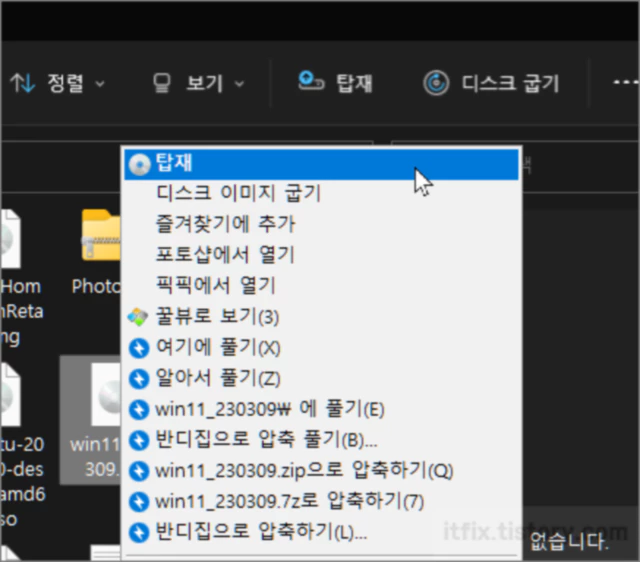Click the sort arrows icon beside 정렬
This screenshot has height=562, width=640.
pyautogui.click(x=22, y=83)
